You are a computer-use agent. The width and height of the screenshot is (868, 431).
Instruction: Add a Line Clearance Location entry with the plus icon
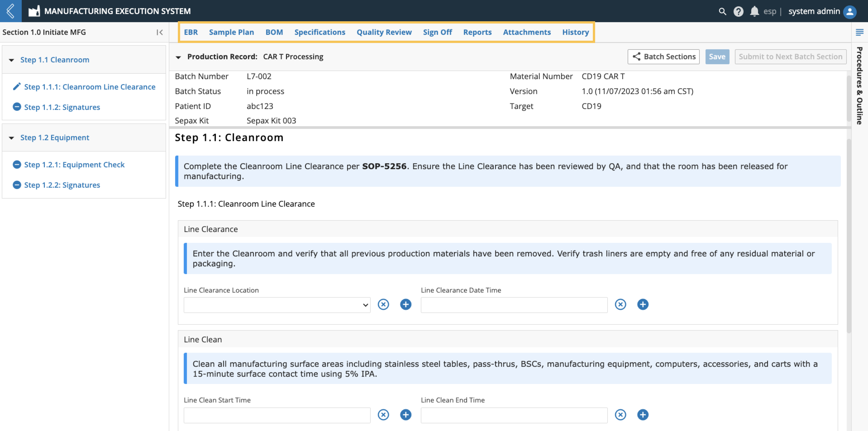click(x=406, y=304)
